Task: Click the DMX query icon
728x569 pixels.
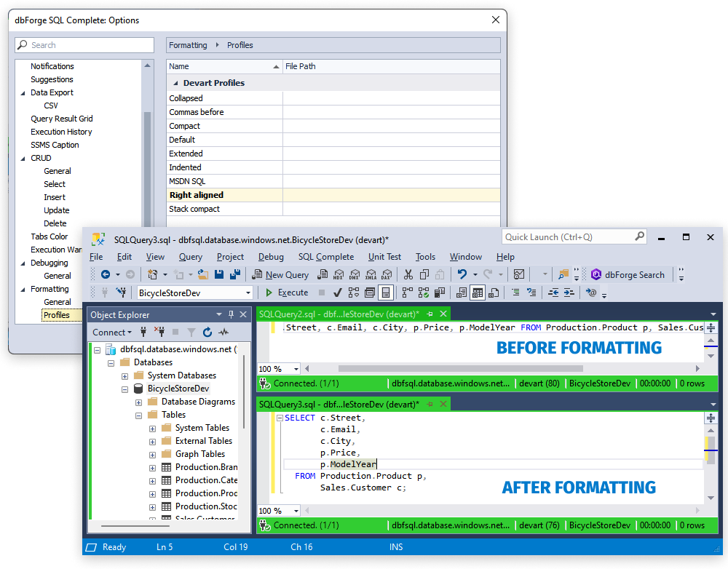Action: pyautogui.click(x=355, y=275)
